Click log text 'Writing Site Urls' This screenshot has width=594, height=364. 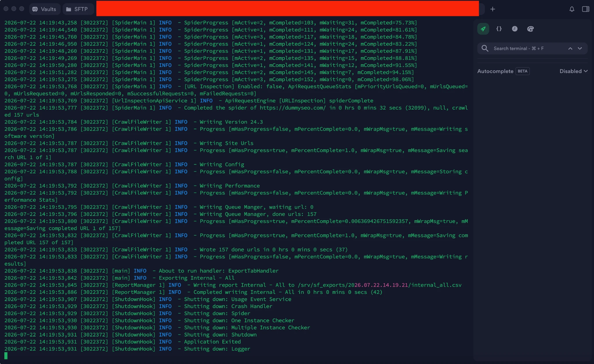tap(227, 143)
